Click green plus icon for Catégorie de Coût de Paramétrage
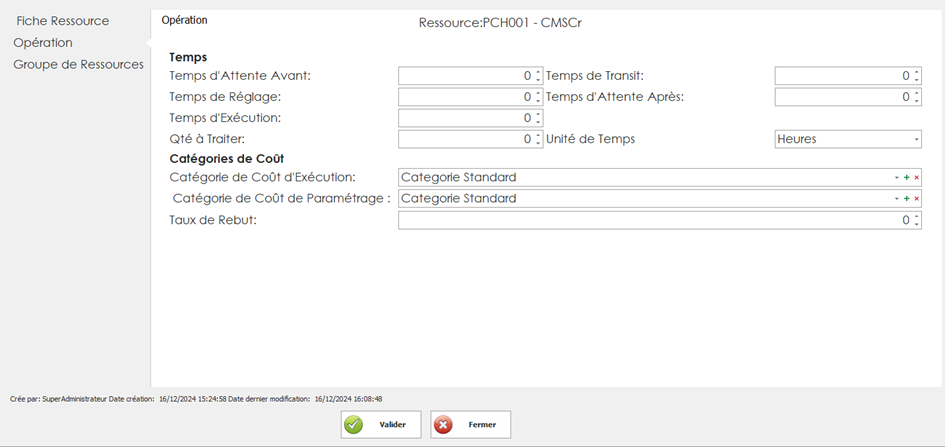This screenshot has width=945, height=447. tap(906, 199)
